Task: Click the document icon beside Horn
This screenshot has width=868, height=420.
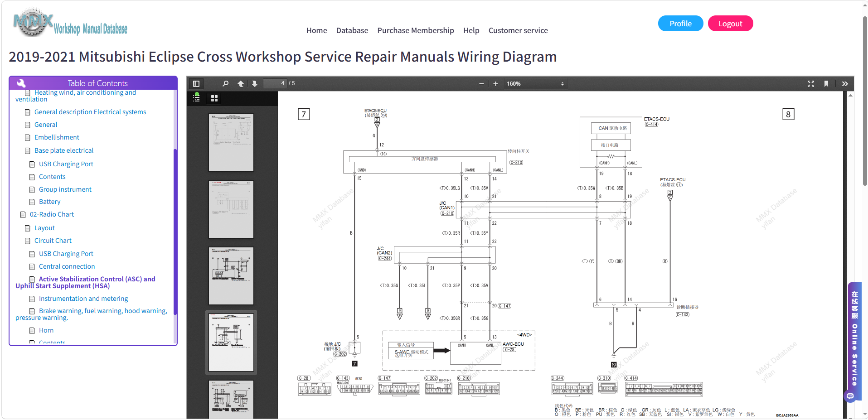Action: tap(32, 331)
